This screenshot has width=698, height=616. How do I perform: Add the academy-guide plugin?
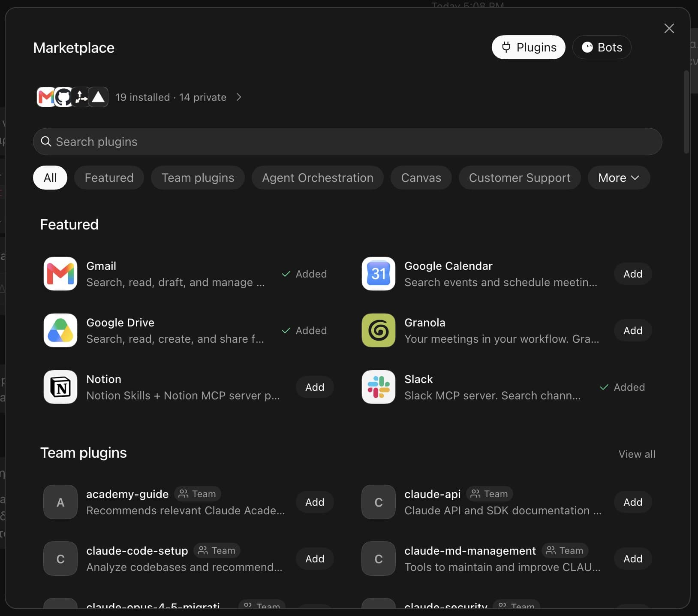[315, 502]
